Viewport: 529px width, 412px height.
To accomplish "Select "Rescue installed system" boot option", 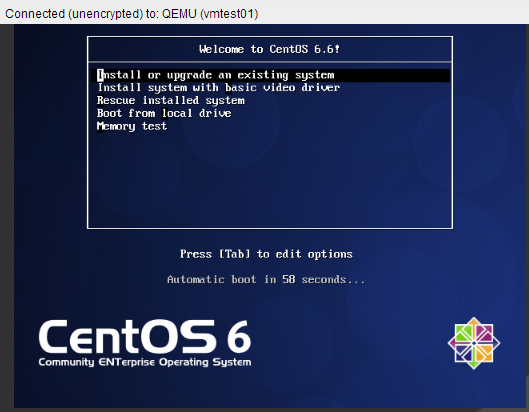I will [x=171, y=101].
